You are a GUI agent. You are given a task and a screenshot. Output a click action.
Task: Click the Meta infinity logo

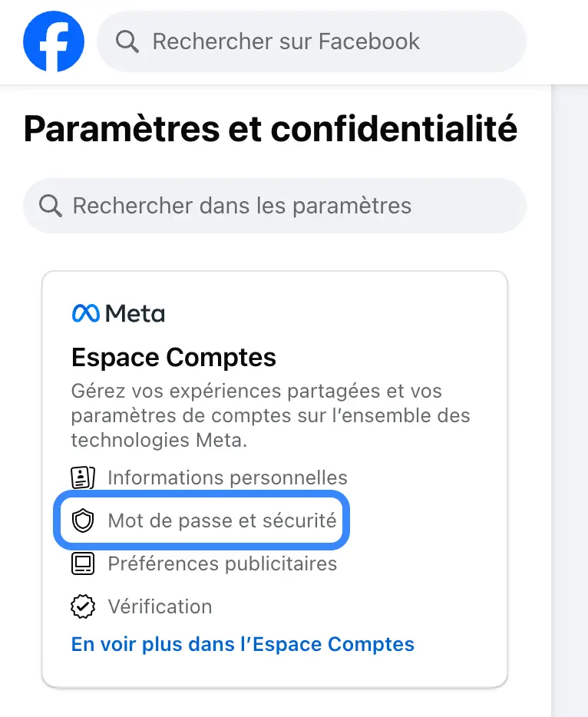click(x=85, y=313)
